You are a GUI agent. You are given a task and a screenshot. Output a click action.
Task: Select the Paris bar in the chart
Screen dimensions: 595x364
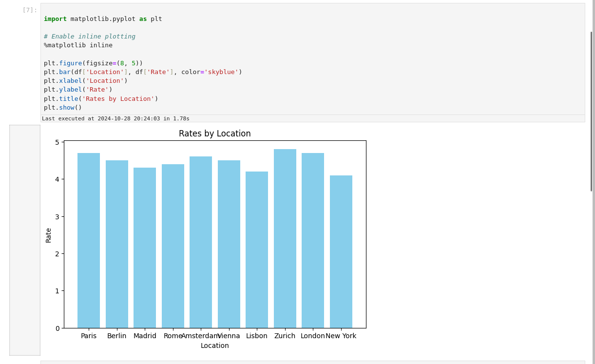point(89,240)
